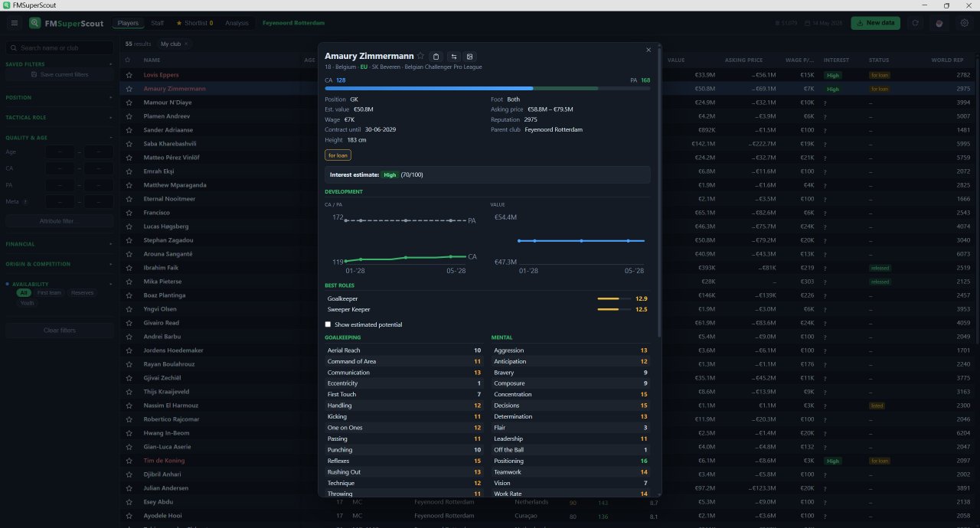The height and width of the screenshot is (528, 980).
Task: Click the New data button
Action: click(875, 23)
